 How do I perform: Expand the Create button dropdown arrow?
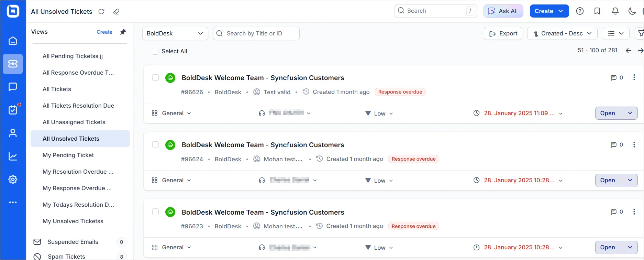561,11
